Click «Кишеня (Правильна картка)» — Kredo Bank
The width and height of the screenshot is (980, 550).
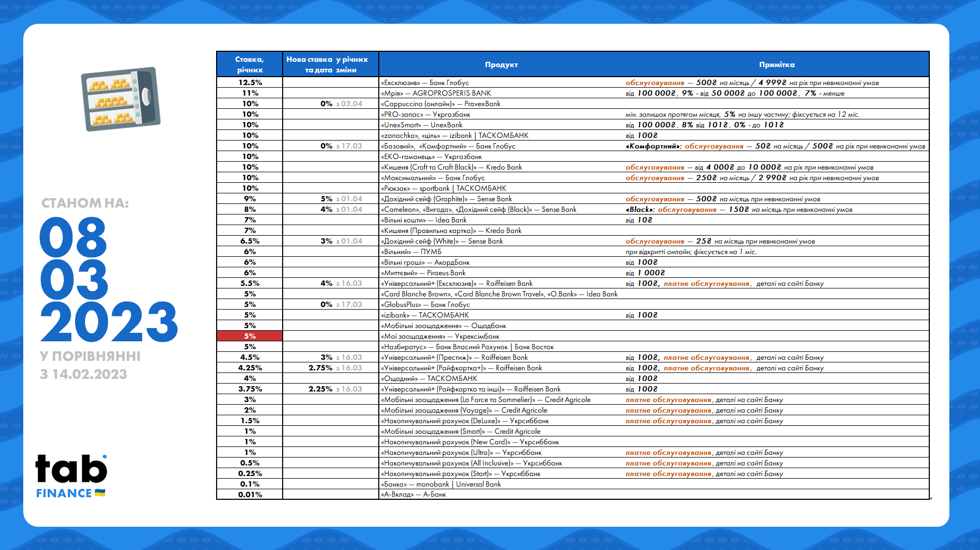pos(451,230)
